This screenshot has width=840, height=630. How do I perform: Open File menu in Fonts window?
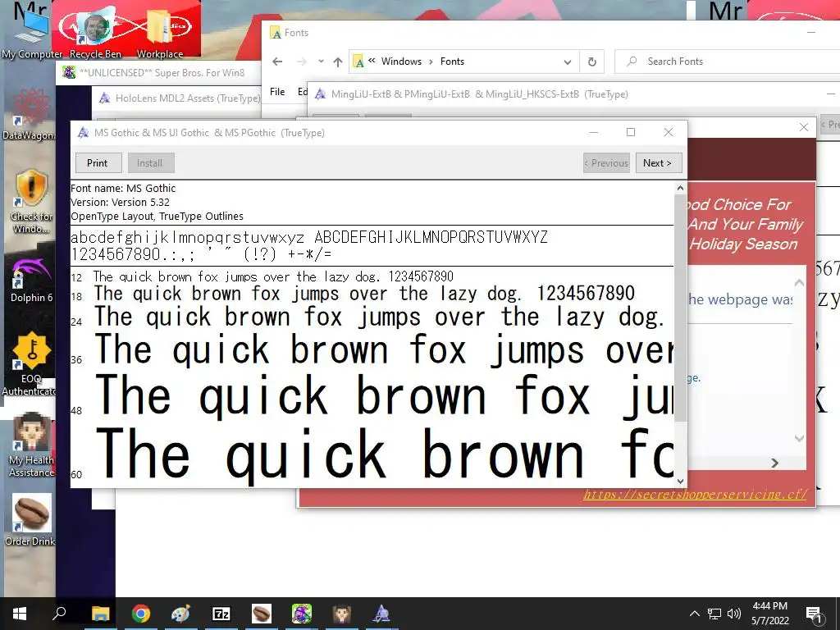277,92
